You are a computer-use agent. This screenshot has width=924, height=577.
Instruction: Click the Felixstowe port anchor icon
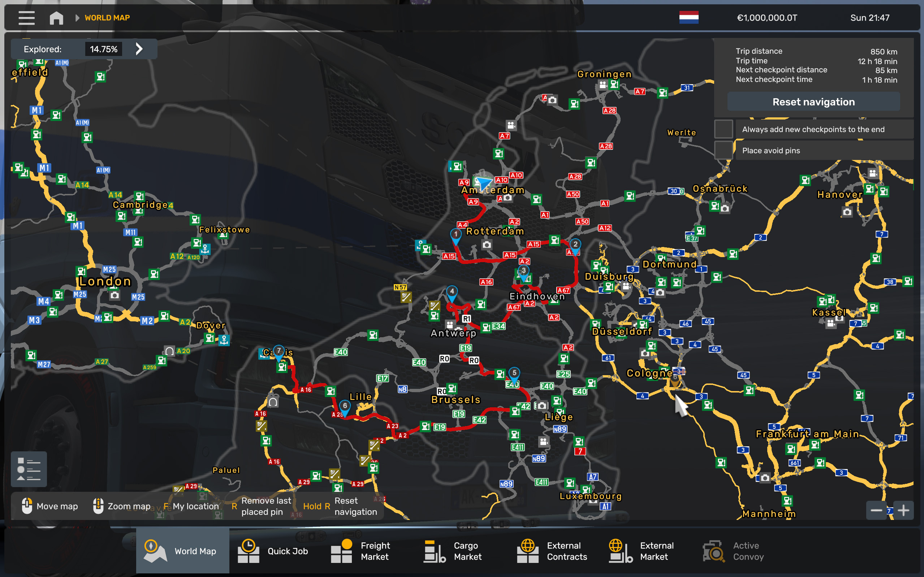[205, 249]
